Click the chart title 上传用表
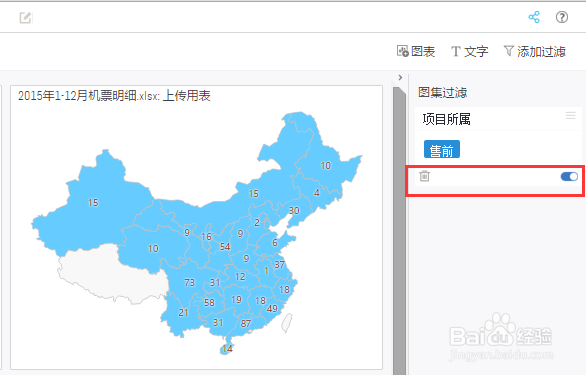Screen dimensions: 586x375 186,96
